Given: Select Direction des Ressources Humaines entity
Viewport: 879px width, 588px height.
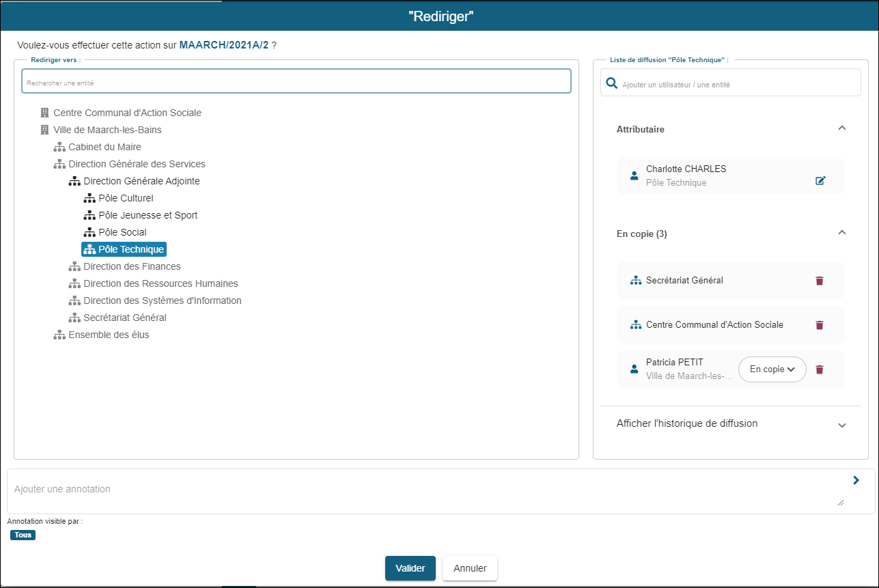Looking at the screenshot, I should pyautogui.click(x=161, y=283).
